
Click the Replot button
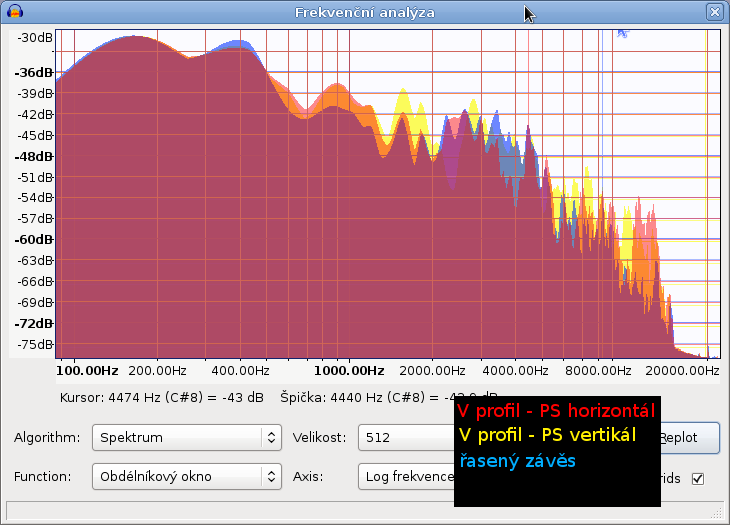coord(689,438)
